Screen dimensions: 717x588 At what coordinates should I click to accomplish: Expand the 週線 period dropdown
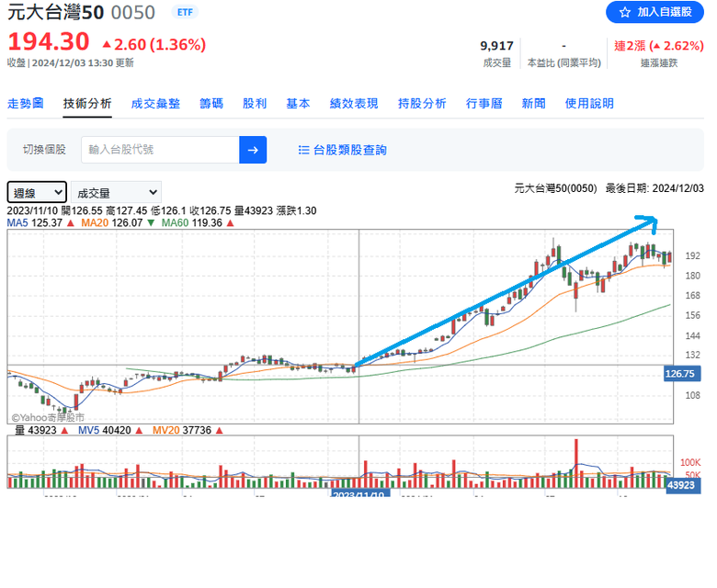point(37,192)
